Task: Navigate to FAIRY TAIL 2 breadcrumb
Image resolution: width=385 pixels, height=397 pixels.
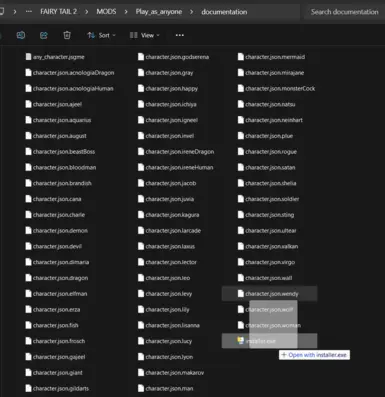Action: [58, 12]
